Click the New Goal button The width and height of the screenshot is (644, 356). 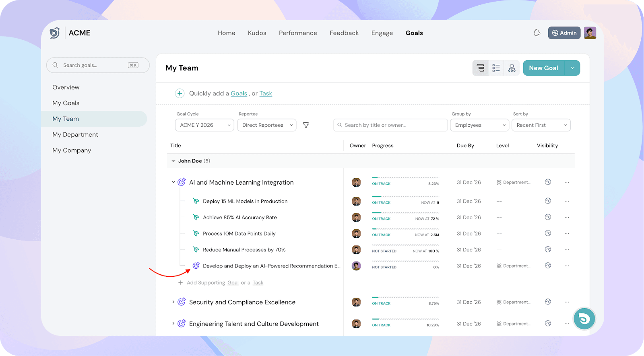(543, 68)
